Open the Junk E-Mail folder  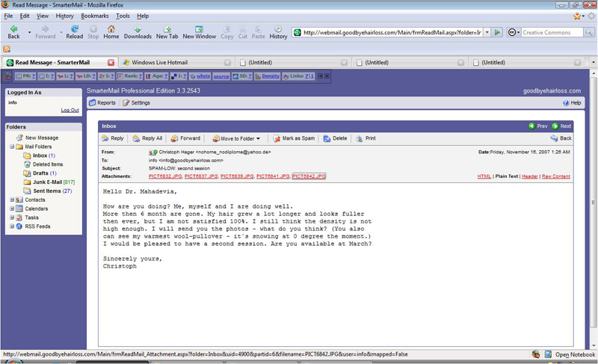47,182
